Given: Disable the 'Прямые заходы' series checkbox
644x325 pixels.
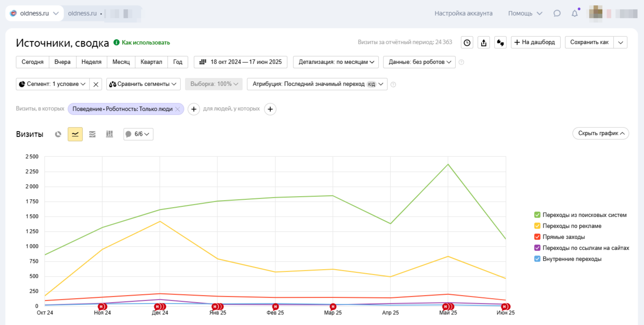Looking at the screenshot, I should tap(537, 237).
